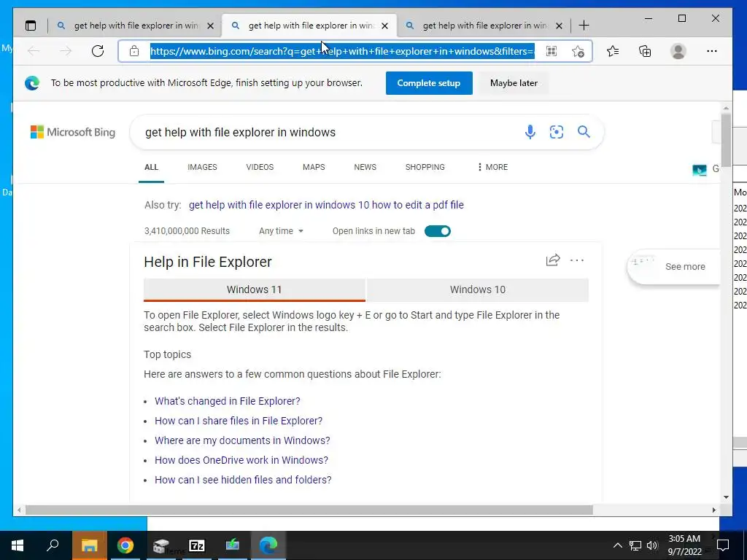Image resolution: width=747 pixels, height=560 pixels.
Task: Show hidden system tray icons
Action: pos(617,545)
